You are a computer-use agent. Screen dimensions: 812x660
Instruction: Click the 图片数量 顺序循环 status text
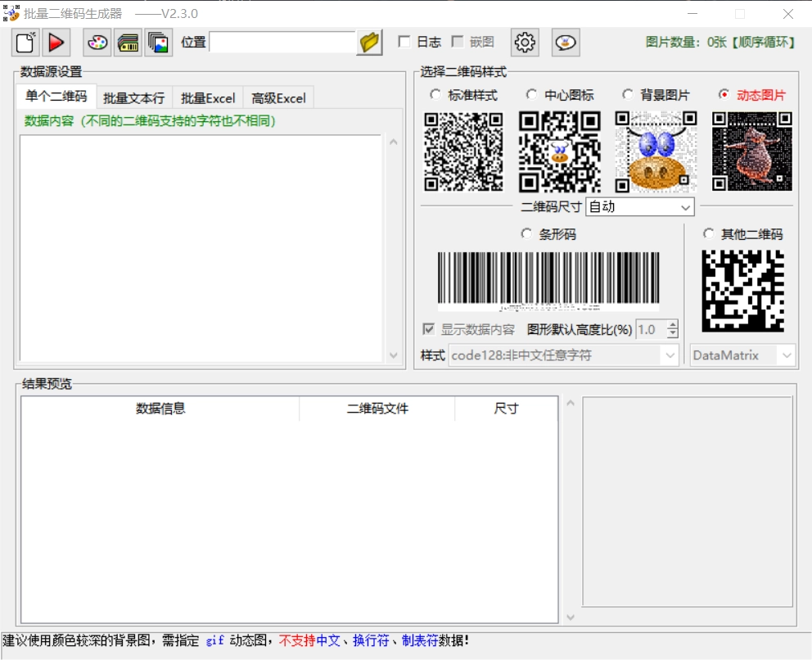(x=721, y=42)
